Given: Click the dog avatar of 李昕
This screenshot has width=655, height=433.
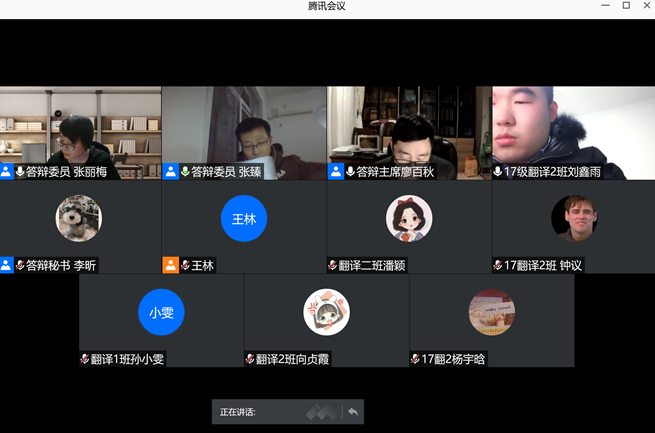Looking at the screenshot, I should click(x=79, y=218).
